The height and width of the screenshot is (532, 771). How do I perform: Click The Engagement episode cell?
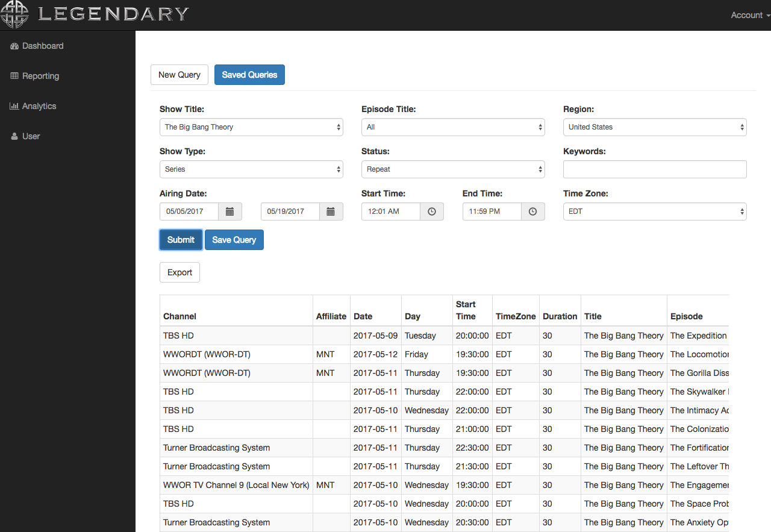click(698, 485)
